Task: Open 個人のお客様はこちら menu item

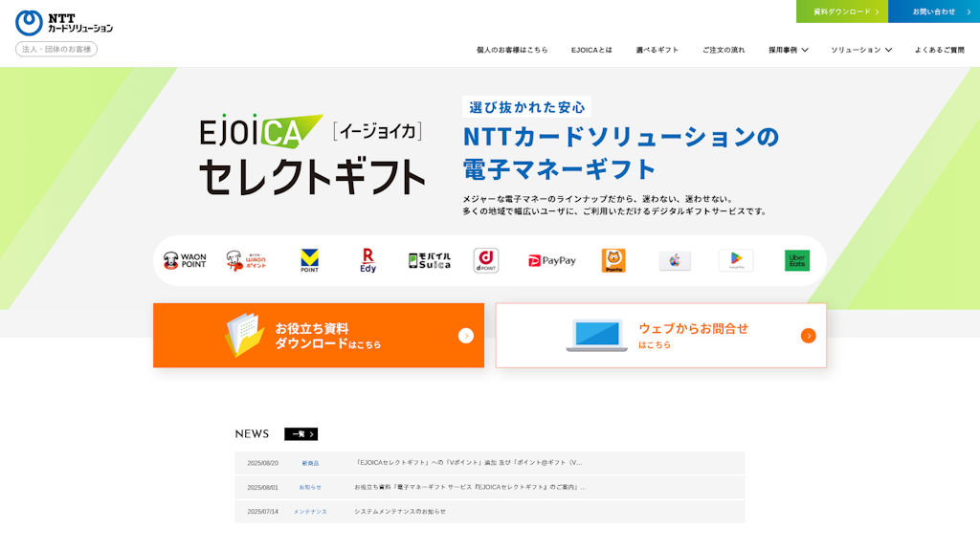Action: [x=512, y=50]
